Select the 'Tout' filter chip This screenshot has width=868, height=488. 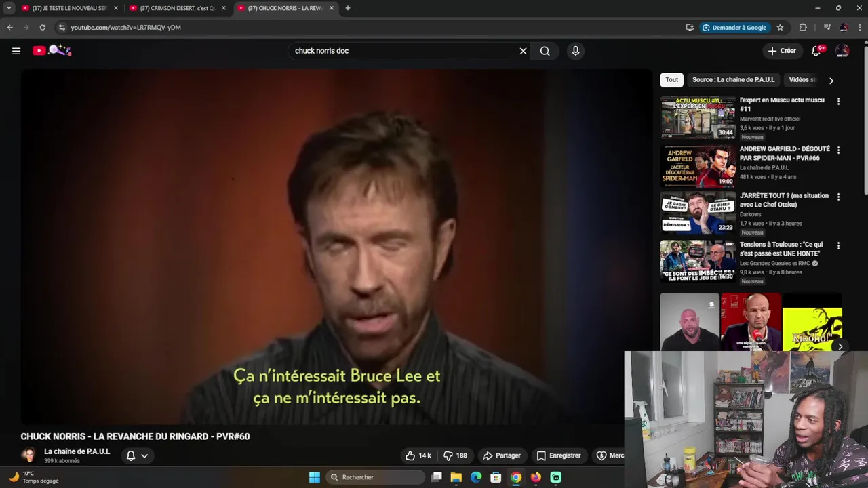click(671, 80)
